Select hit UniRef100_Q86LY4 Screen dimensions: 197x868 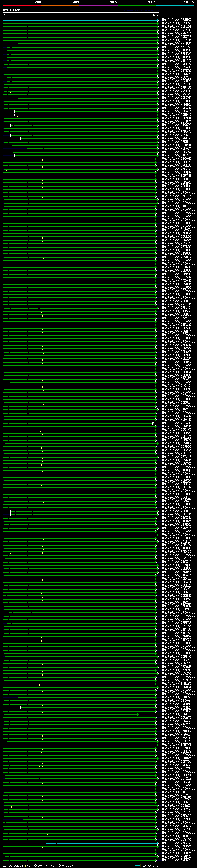coord(177,775)
